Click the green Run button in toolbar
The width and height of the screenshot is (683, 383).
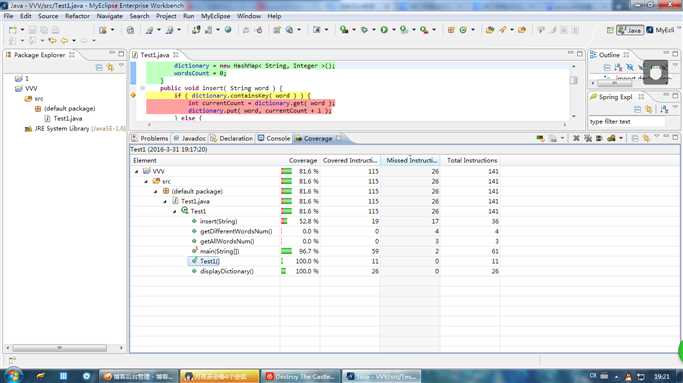pos(384,30)
